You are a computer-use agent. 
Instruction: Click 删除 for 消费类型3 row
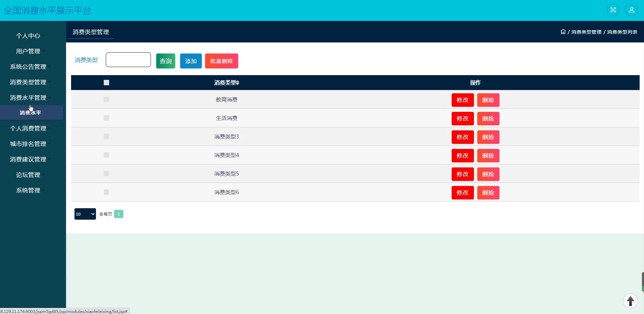pyautogui.click(x=488, y=137)
